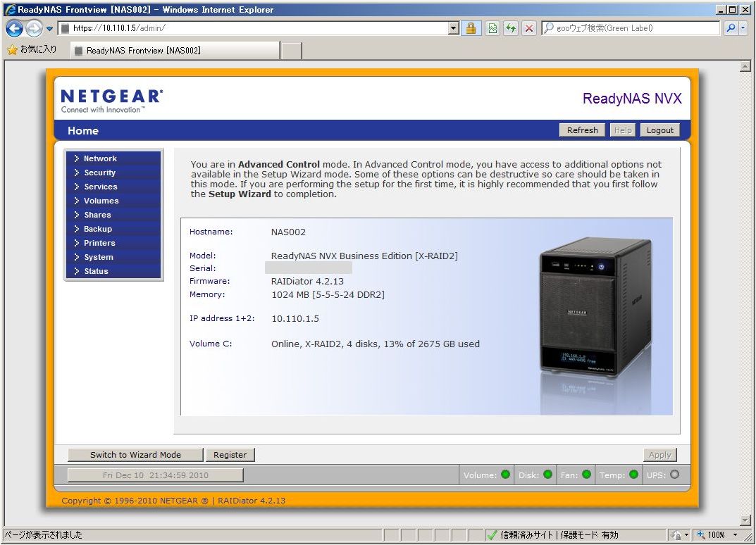Reload the page with the refresh icon
This screenshot has width=756, height=545.
point(511,28)
